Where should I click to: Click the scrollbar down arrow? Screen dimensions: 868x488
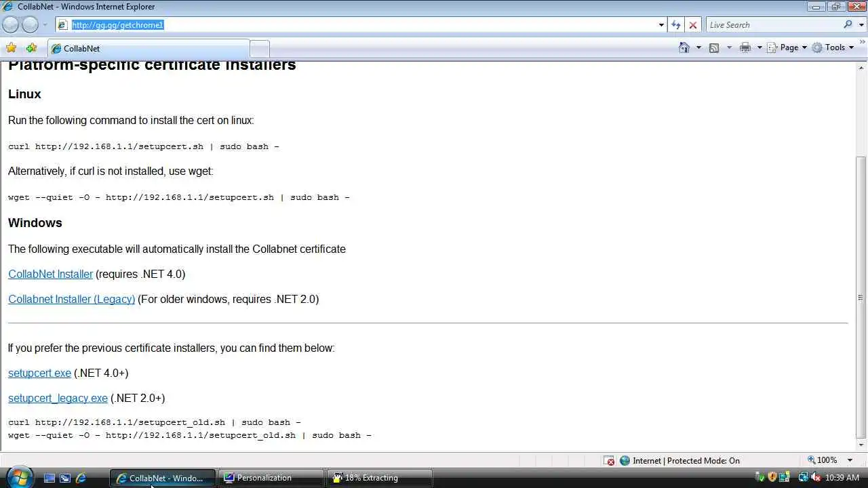(x=861, y=445)
